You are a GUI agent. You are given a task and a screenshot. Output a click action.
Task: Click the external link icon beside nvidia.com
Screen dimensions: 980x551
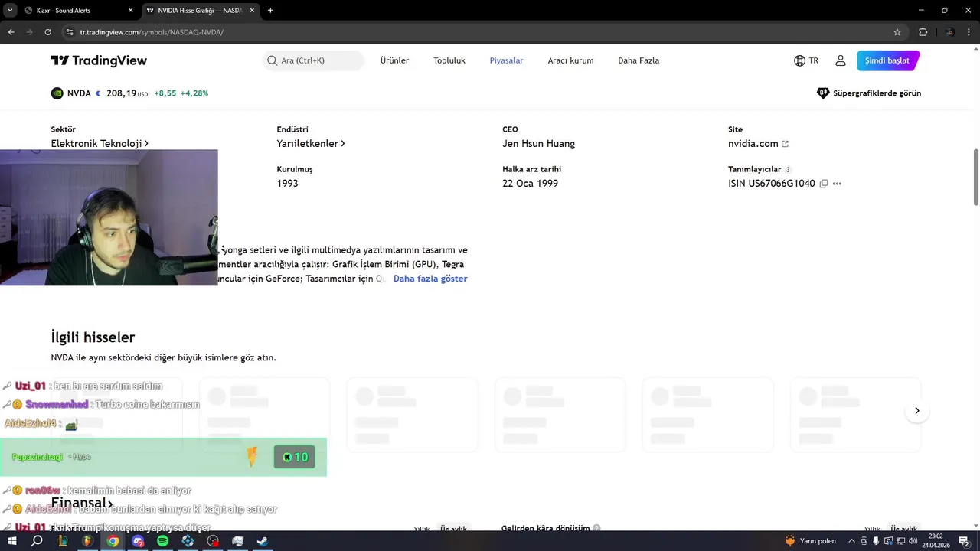point(785,144)
